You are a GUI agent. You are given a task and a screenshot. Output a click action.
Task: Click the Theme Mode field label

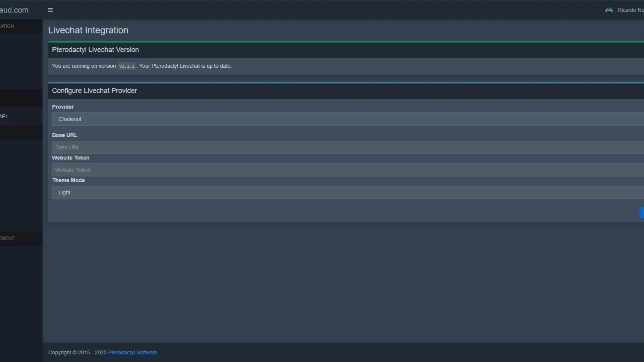tap(68, 180)
